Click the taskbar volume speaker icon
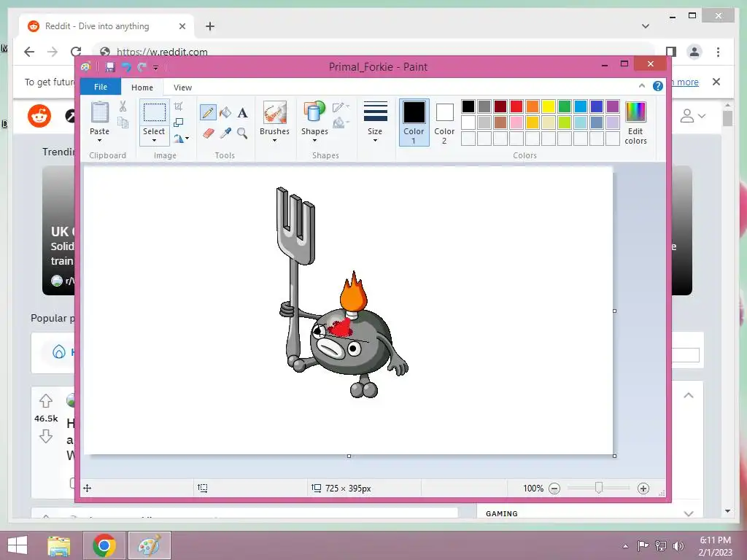 tap(679, 545)
